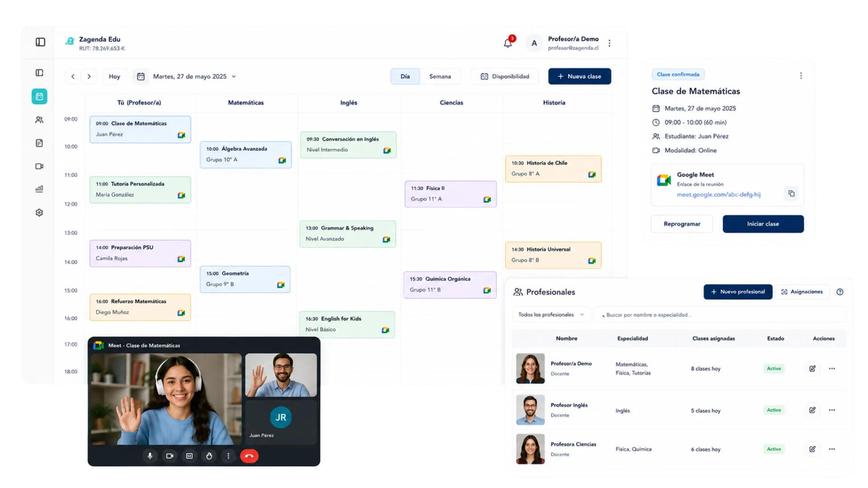Select the Día view tab
This screenshot has width=868, height=488.
coord(405,76)
